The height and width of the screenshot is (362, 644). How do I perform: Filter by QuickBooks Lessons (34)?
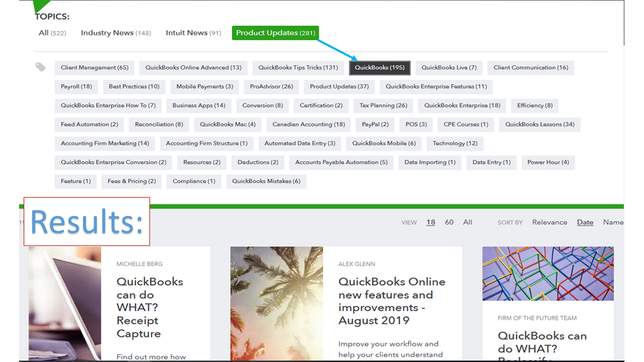click(x=540, y=124)
